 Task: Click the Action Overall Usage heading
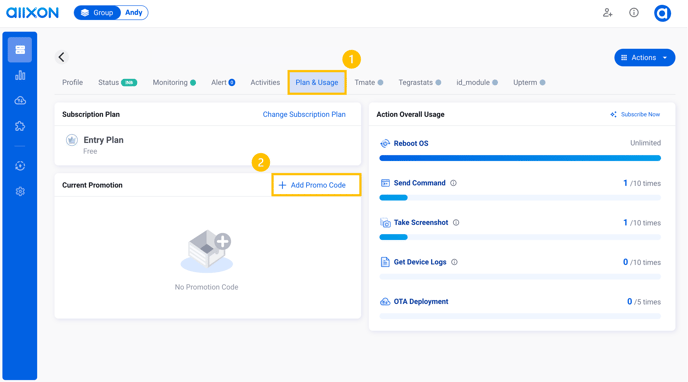(x=410, y=114)
